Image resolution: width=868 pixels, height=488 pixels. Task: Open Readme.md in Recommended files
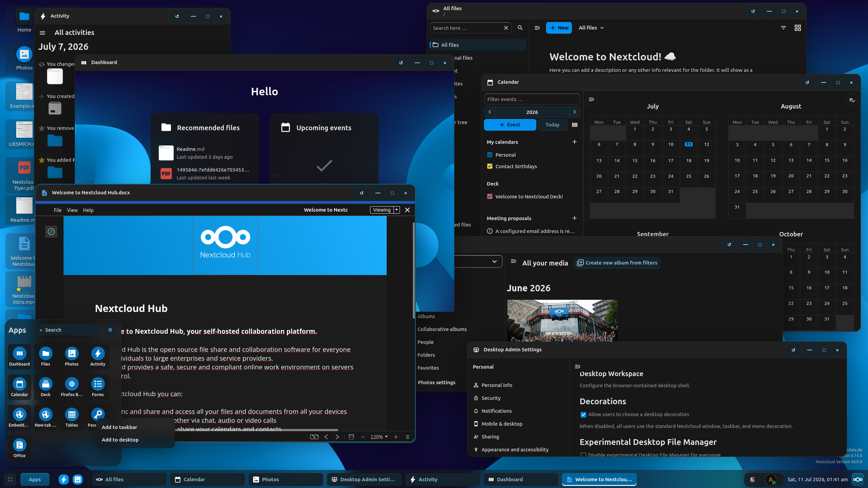(205, 153)
